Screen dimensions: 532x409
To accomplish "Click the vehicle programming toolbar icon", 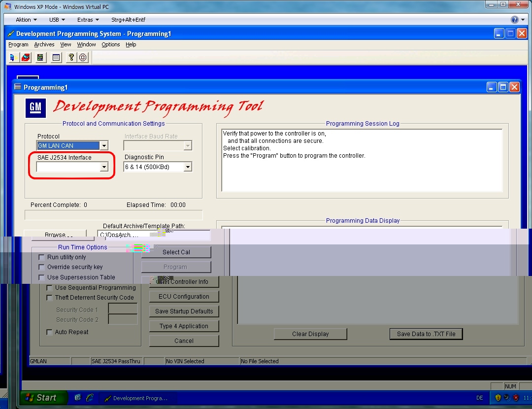I will pos(13,57).
